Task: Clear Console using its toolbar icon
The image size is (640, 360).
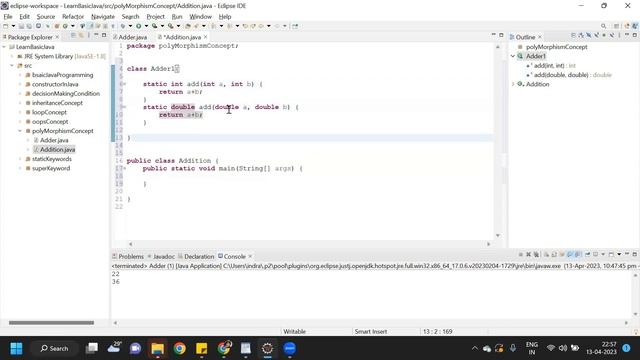Action: coord(547,254)
